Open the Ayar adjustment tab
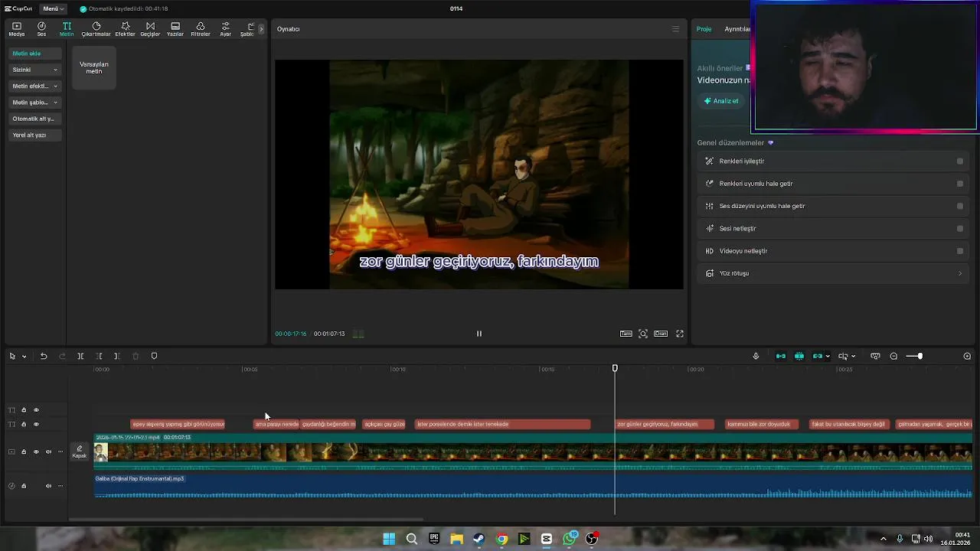The image size is (980, 551). coord(226,29)
